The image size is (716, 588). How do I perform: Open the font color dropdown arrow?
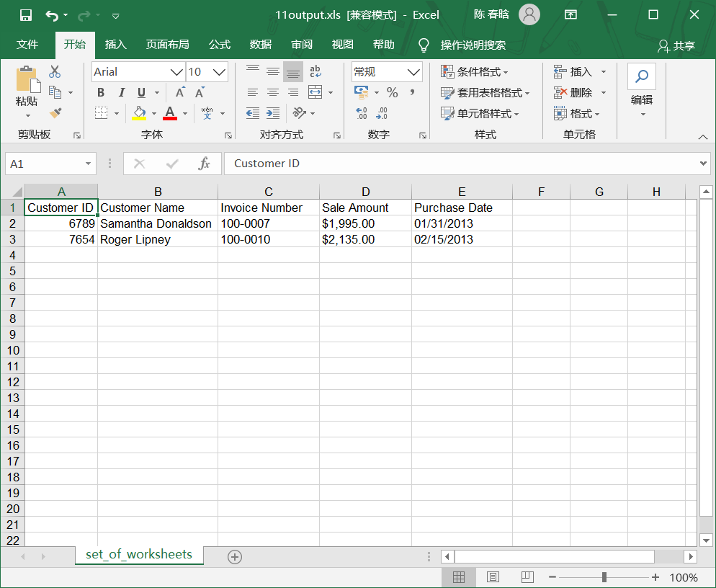click(x=185, y=113)
